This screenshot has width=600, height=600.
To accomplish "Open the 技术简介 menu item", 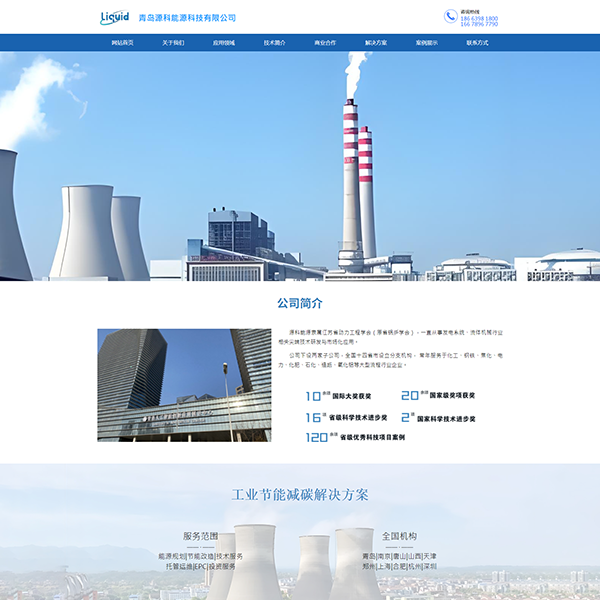I will click(274, 43).
